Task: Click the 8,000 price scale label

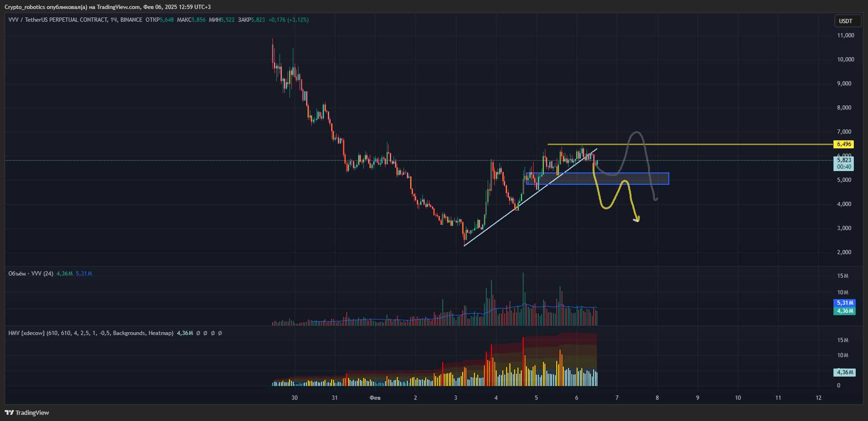Action: (x=844, y=108)
